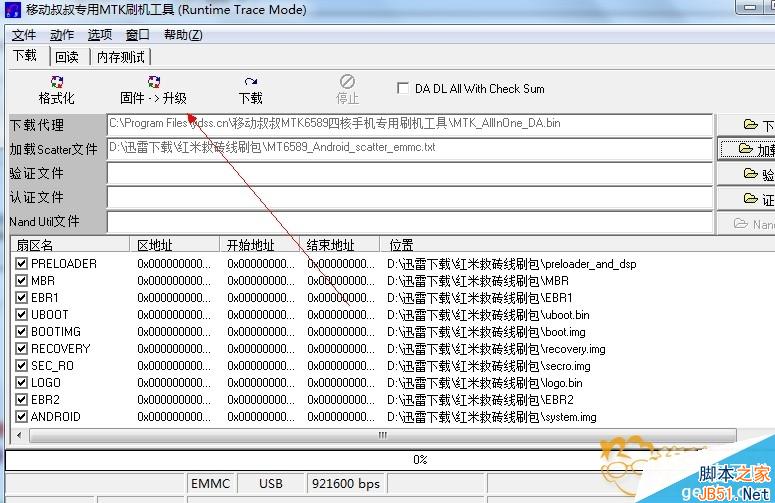Open the 文件 menu
775x503 pixels.
[x=24, y=35]
